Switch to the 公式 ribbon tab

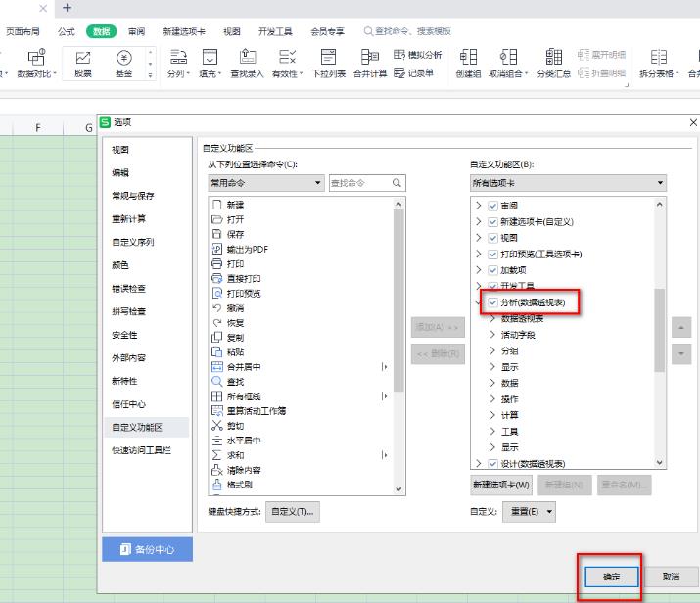click(x=67, y=31)
